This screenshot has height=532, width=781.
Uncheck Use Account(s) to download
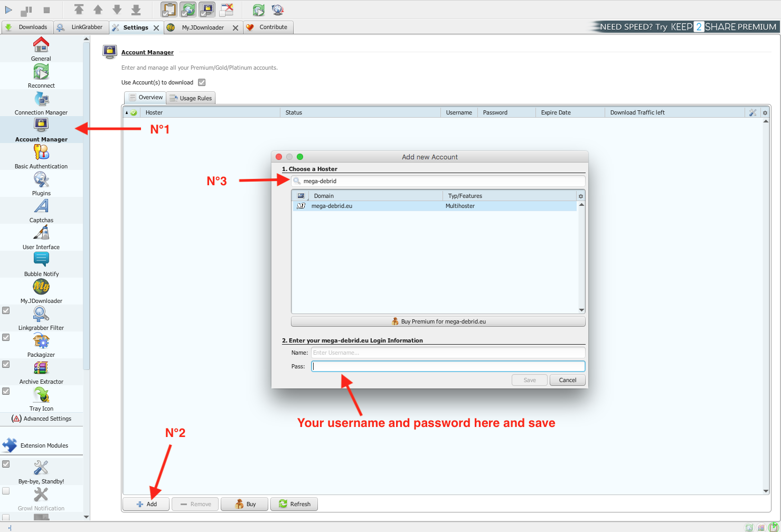click(202, 82)
